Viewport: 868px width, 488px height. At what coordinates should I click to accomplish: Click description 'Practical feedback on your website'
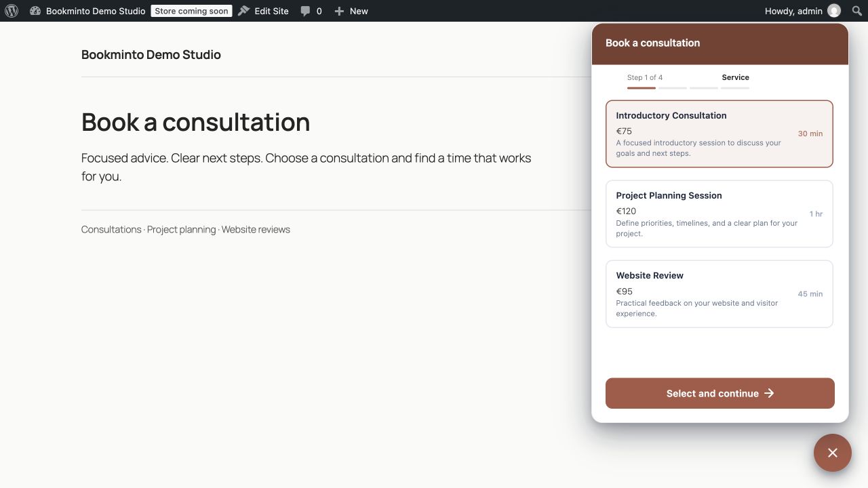coord(697,308)
